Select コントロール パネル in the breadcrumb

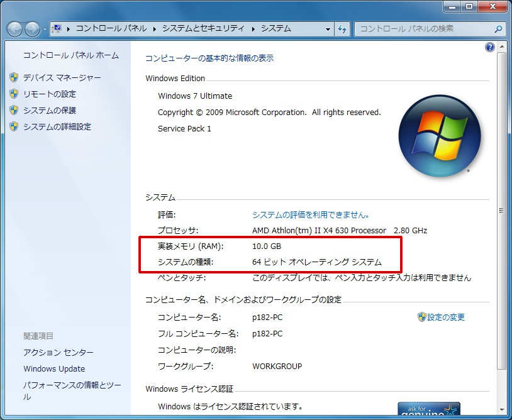click(111, 29)
